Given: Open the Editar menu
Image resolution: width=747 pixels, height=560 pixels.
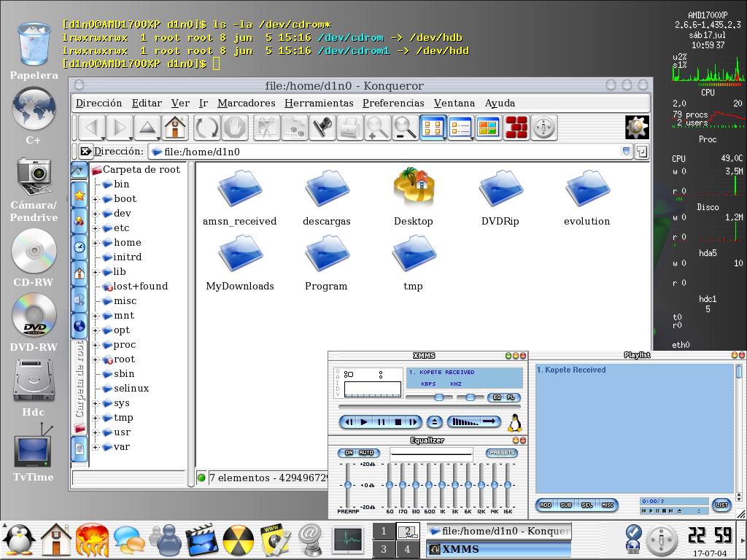Looking at the screenshot, I should [x=147, y=104].
